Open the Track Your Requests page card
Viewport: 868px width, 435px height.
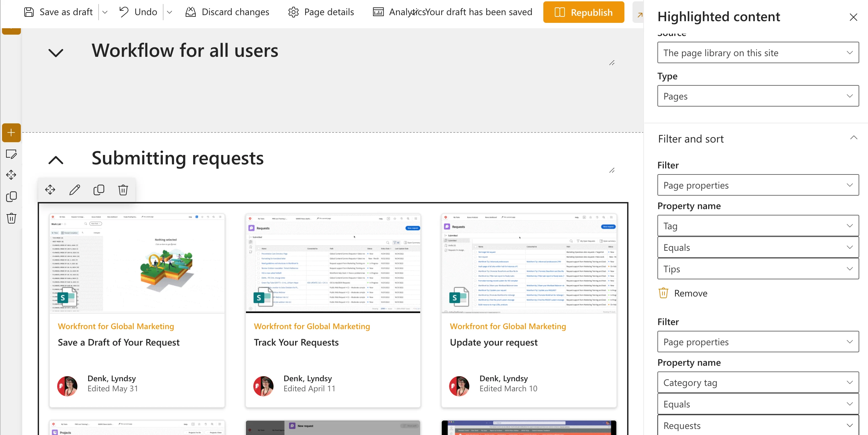tap(296, 343)
